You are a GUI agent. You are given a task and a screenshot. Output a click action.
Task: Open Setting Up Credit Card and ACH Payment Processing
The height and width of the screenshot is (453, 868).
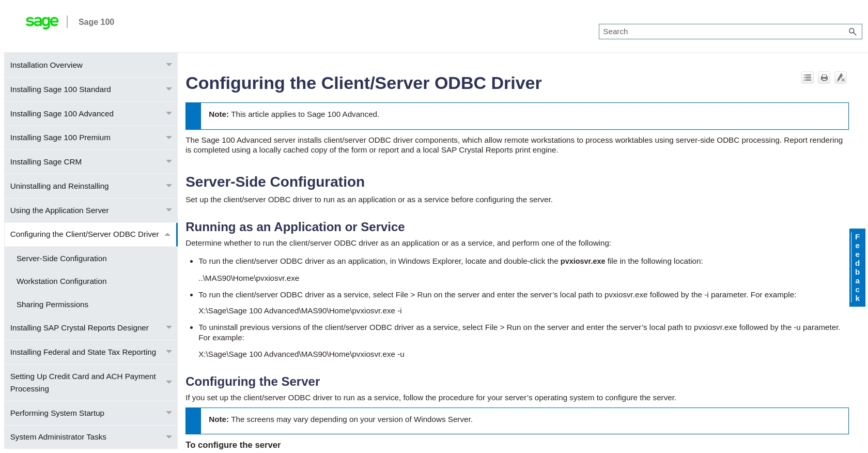click(x=83, y=383)
